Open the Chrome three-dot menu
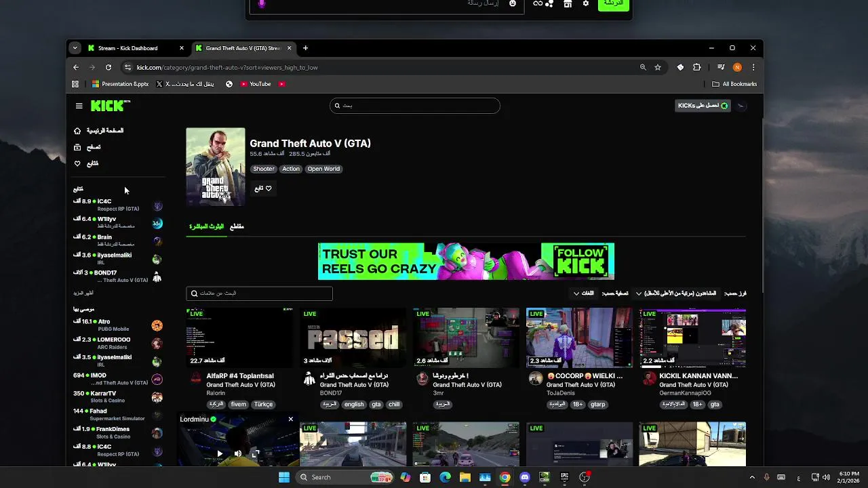This screenshot has height=488, width=868. (x=753, y=67)
